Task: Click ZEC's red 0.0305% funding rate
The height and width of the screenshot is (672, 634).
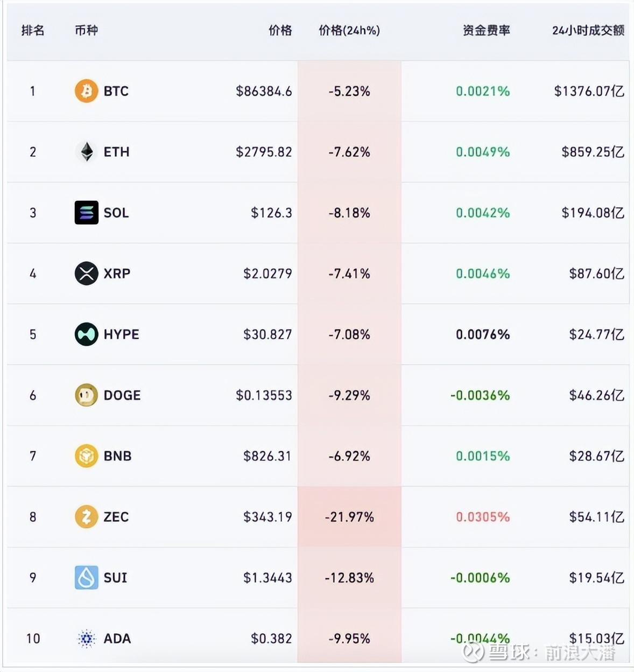Action: [x=483, y=517]
